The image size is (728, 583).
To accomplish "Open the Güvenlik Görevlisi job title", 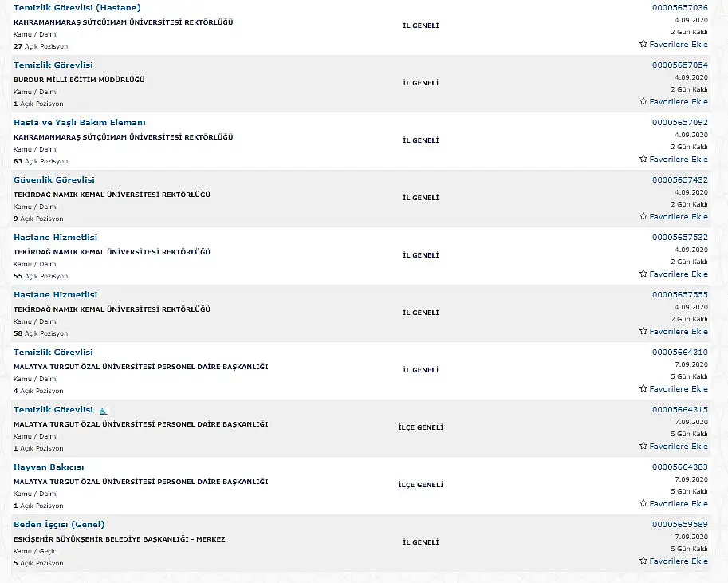I will click(x=54, y=179).
